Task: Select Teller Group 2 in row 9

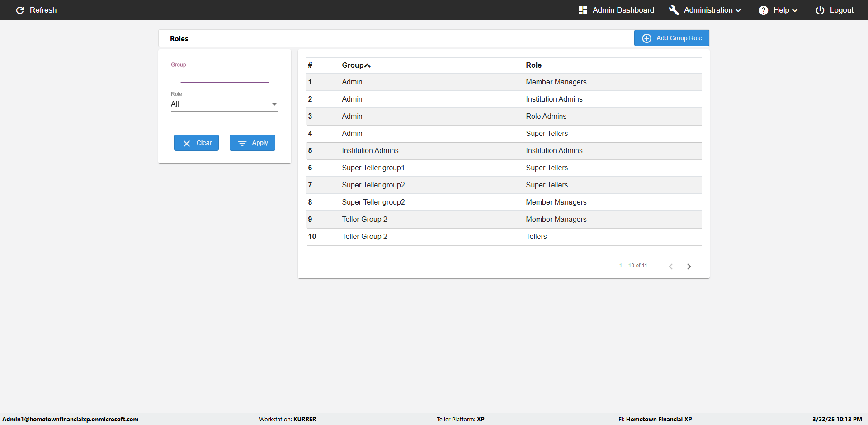Action: click(365, 220)
